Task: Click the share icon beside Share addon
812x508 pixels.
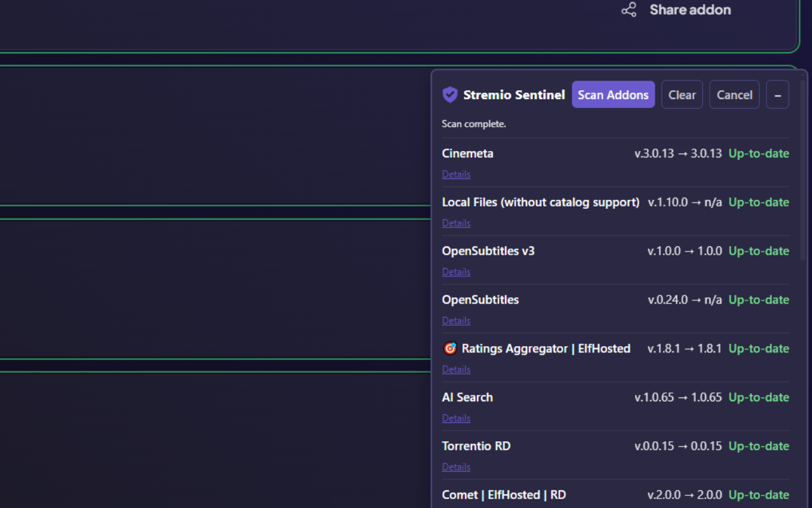Action: point(629,10)
